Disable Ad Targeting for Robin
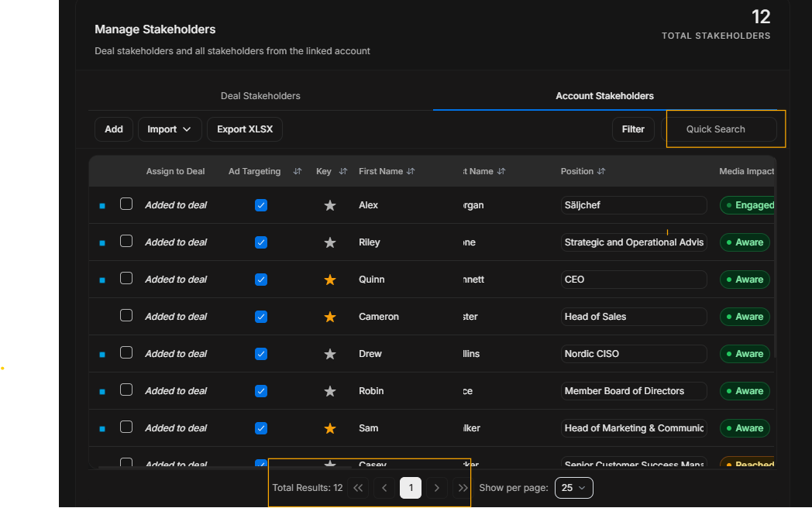 (261, 391)
